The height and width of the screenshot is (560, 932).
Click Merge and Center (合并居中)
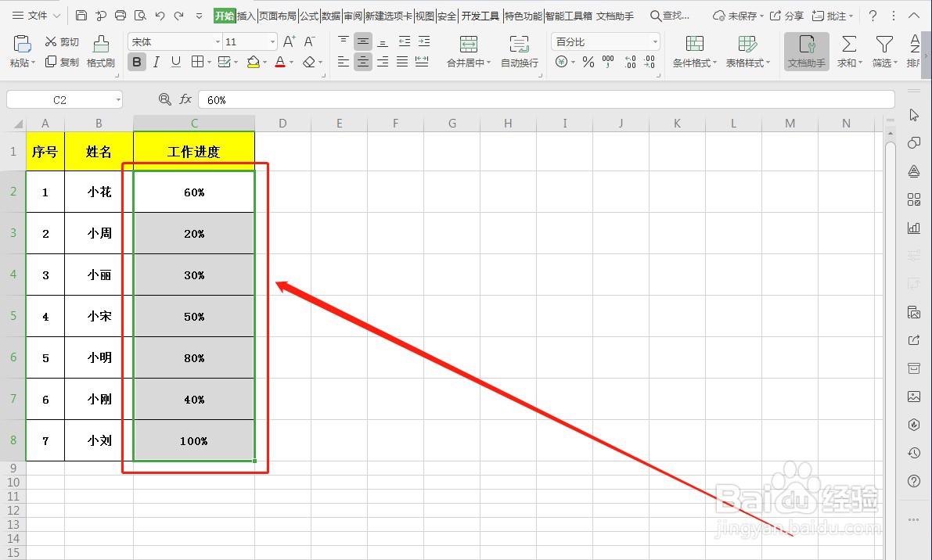469,51
